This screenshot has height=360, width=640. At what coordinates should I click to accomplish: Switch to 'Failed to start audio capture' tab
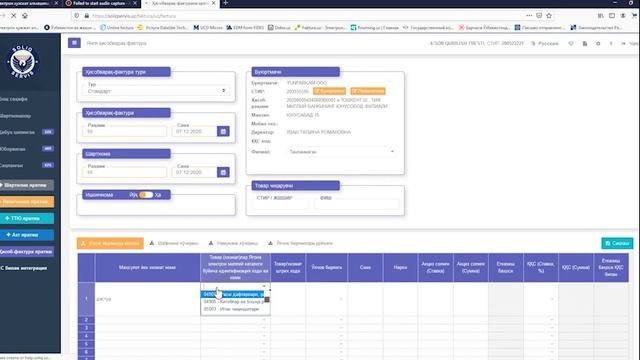click(98, 3)
